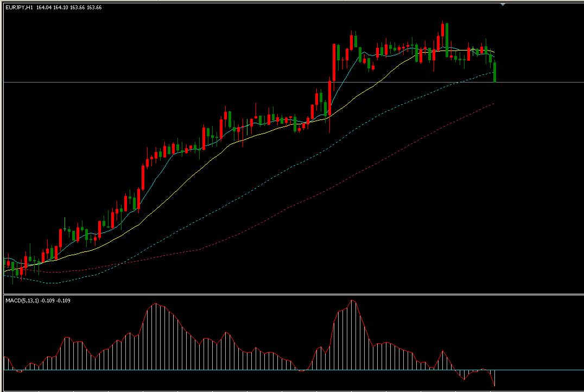Click the tallest MACD histogram peak
The image size is (584, 392).
(352, 334)
